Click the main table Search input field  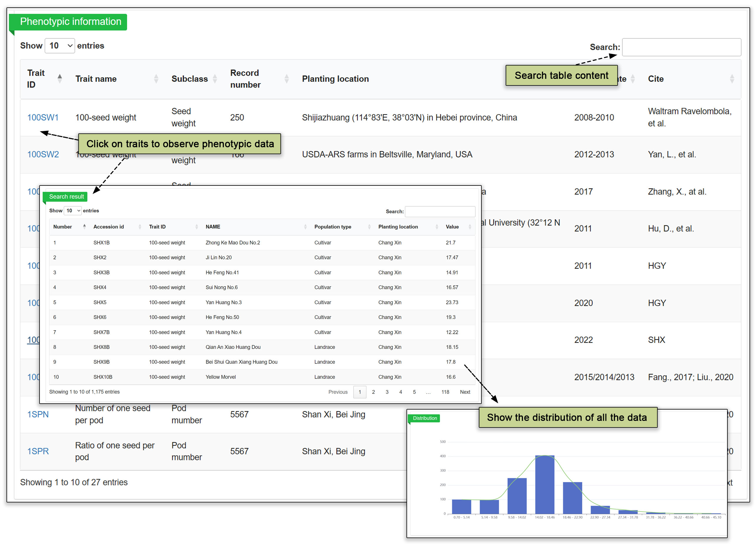tap(681, 47)
